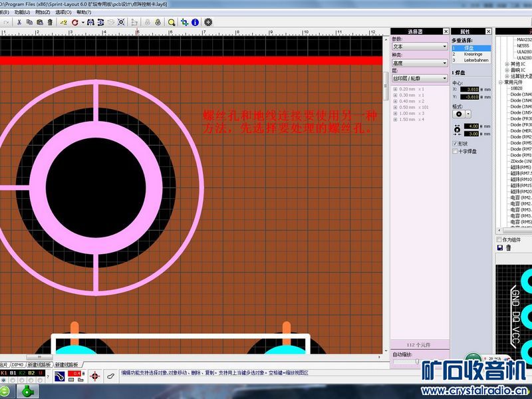The height and width of the screenshot is (399, 532).
Task: Enable the 十字焊盘 checkbox
Action: click(455, 151)
